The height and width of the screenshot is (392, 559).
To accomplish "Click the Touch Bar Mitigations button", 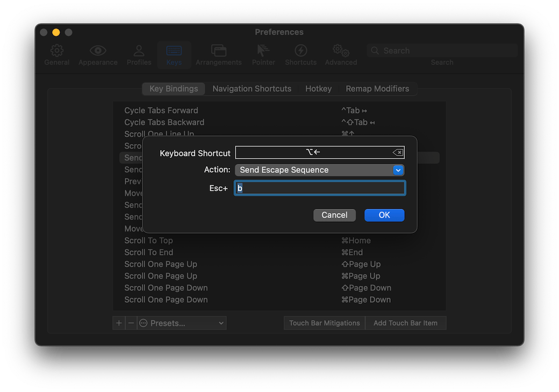I will [x=325, y=323].
